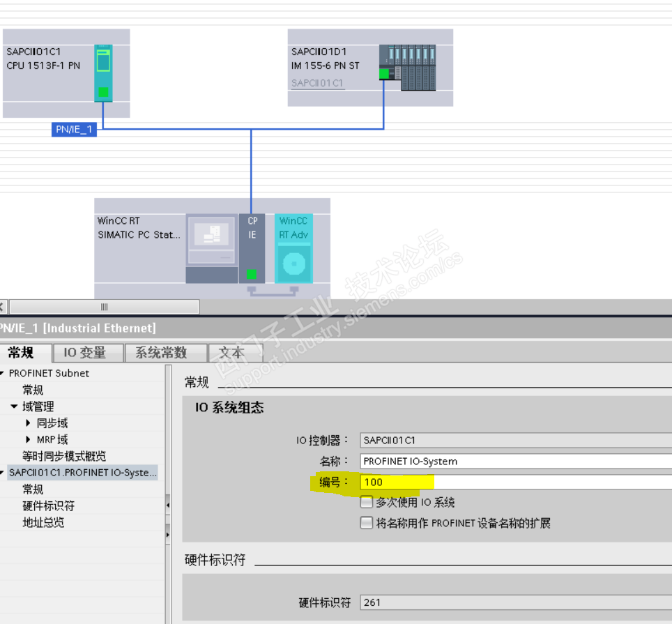Click the left scroll arrow of horizontal scrollbar
Image resolution: width=672 pixels, height=624 pixels.
pyautogui.click(x=2, y=307)
